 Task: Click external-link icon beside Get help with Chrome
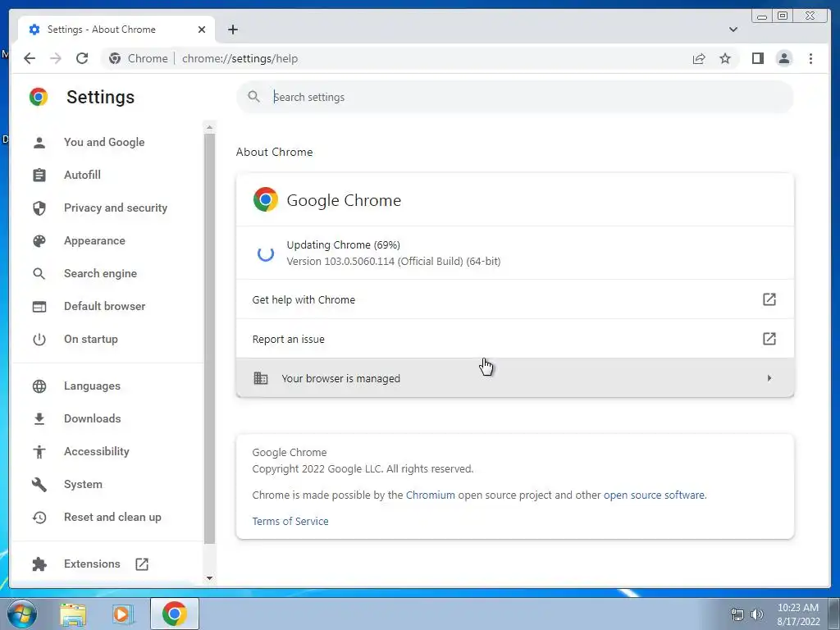coord(769,299)
